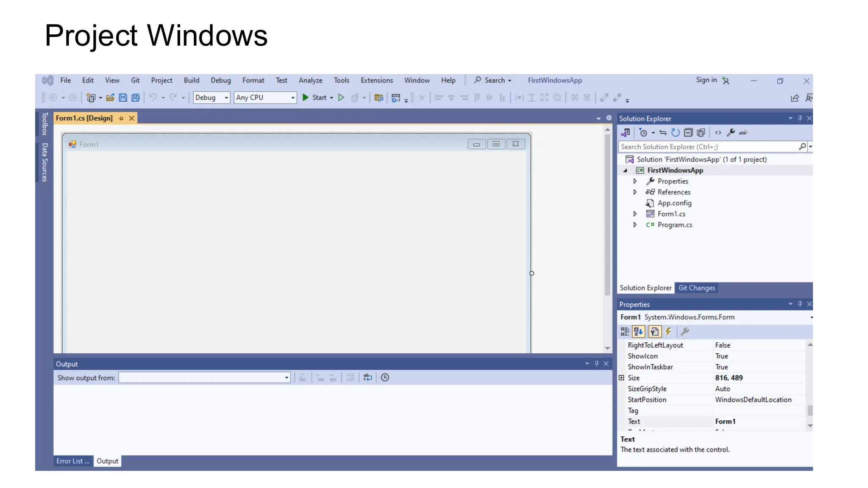Expand the Size property
This screenshot has width=868, height=488.
pyautogui.click(x=621, y=378)
